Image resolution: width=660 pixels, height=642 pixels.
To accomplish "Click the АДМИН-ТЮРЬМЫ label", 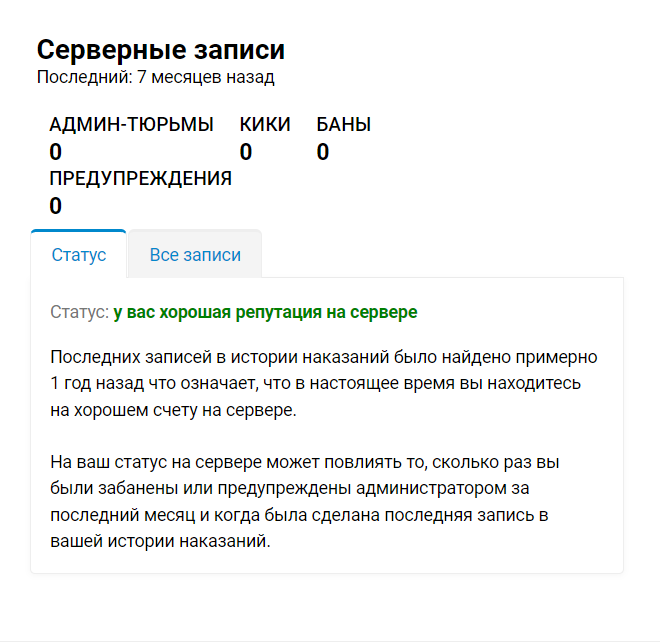I will click(131, 125).
